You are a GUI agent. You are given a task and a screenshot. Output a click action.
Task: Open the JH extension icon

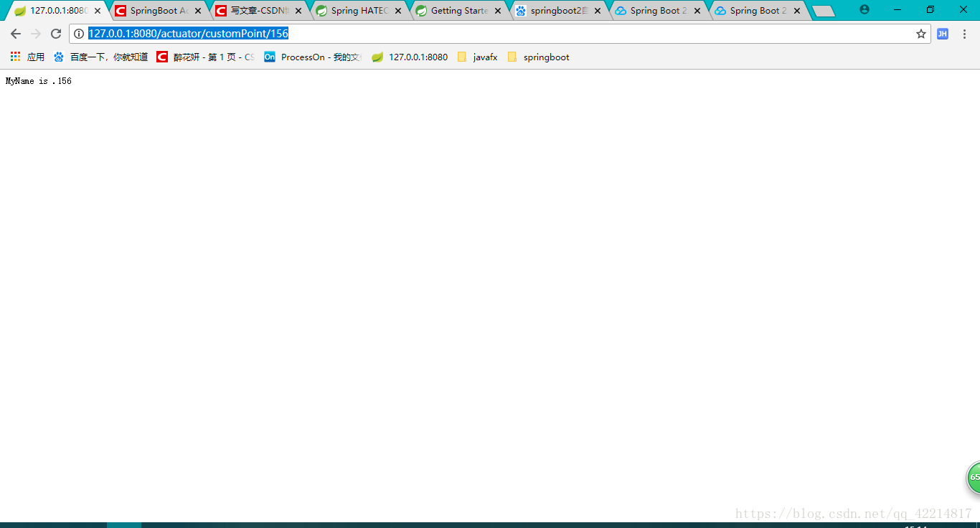point(943,34)
